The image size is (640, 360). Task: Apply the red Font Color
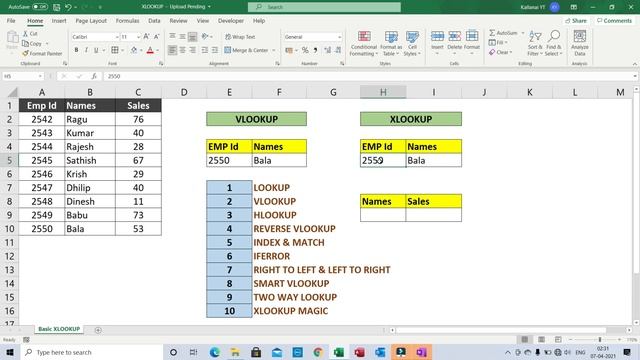tap(150, 50)
